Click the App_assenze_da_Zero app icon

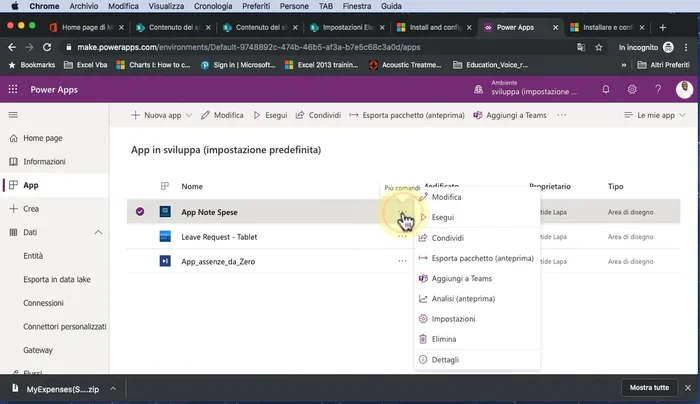(165, 261)
